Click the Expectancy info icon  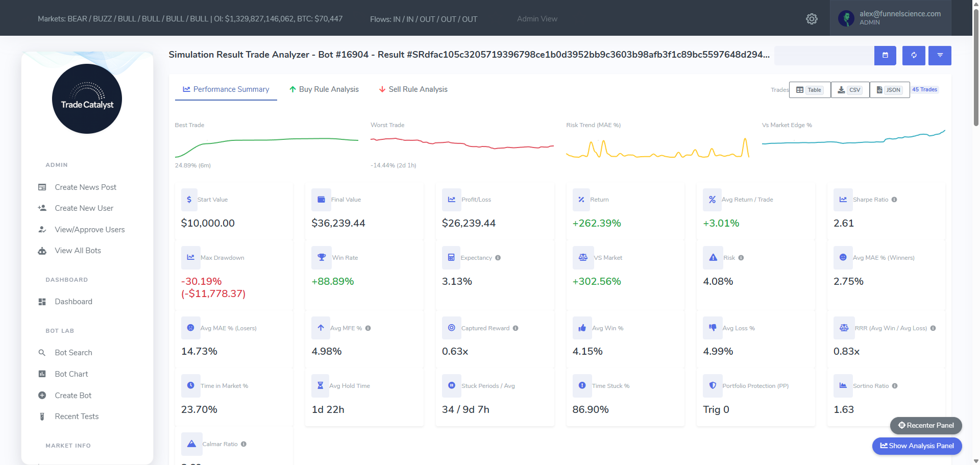[498, 258]
